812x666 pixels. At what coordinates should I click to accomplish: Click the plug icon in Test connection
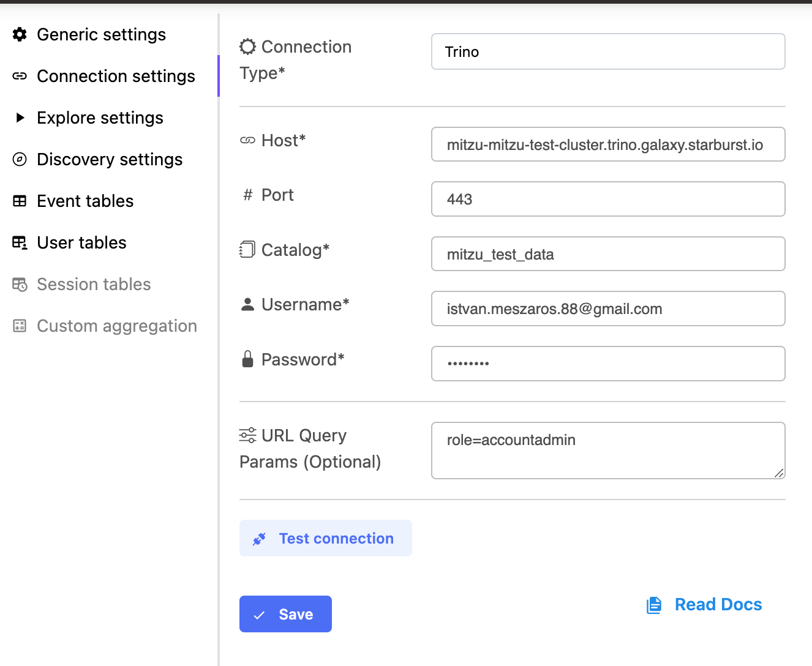point(259,539)
